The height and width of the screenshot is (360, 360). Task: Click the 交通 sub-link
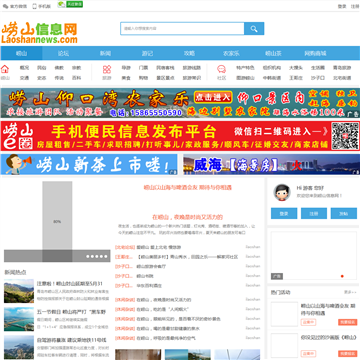click(x=24, y=78)
